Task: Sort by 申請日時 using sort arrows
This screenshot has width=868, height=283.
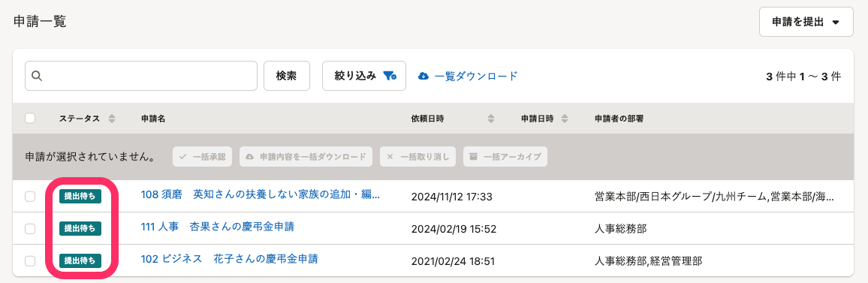Action: pos(565,119)
